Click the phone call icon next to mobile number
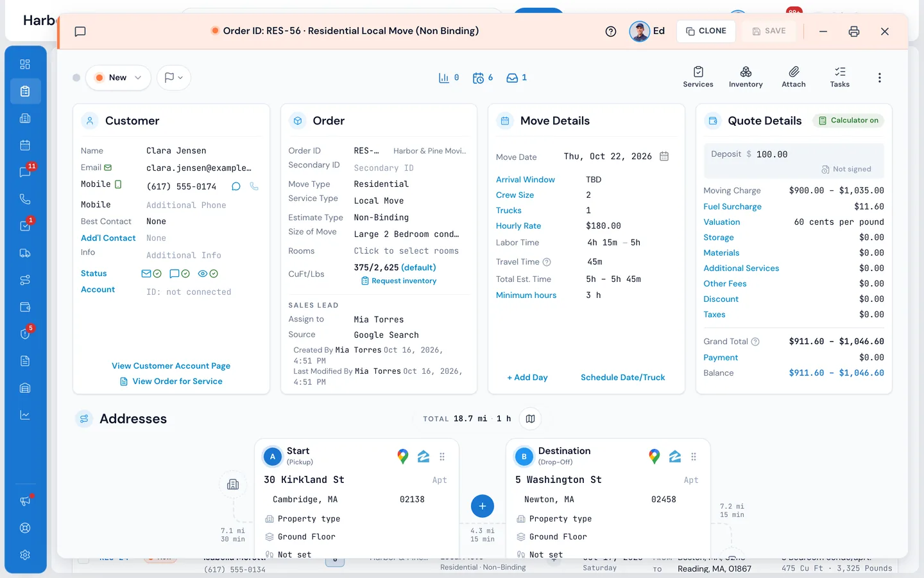Viewport: 924px width, 578px height. pos(254,186)
